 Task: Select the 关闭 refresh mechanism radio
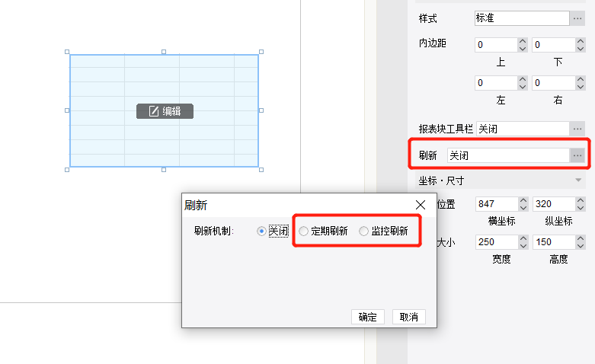click(261, 231)
